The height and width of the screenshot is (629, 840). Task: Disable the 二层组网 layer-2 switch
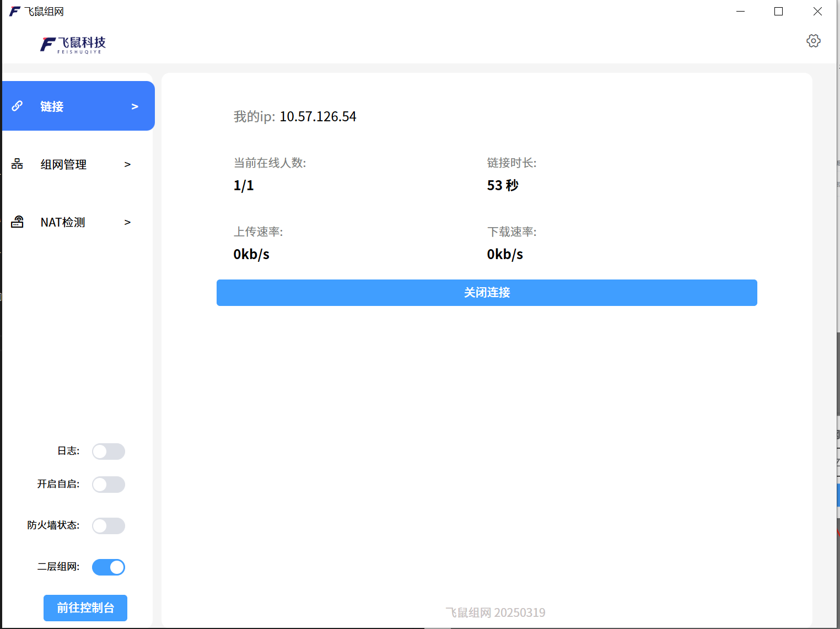point(108,567)
